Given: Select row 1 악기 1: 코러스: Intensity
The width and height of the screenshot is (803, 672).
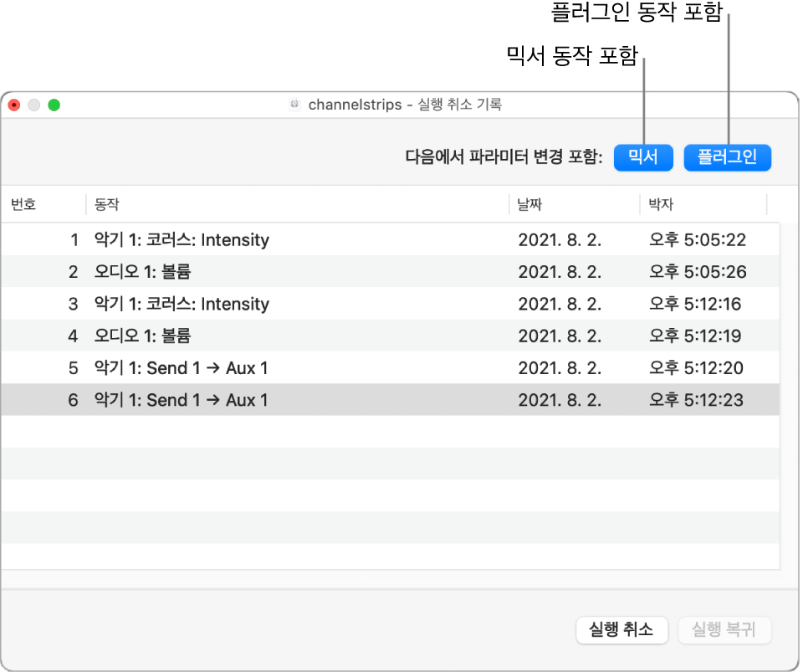Looking at the screenshot, I should pyautogui.click(x=391, y=239).
